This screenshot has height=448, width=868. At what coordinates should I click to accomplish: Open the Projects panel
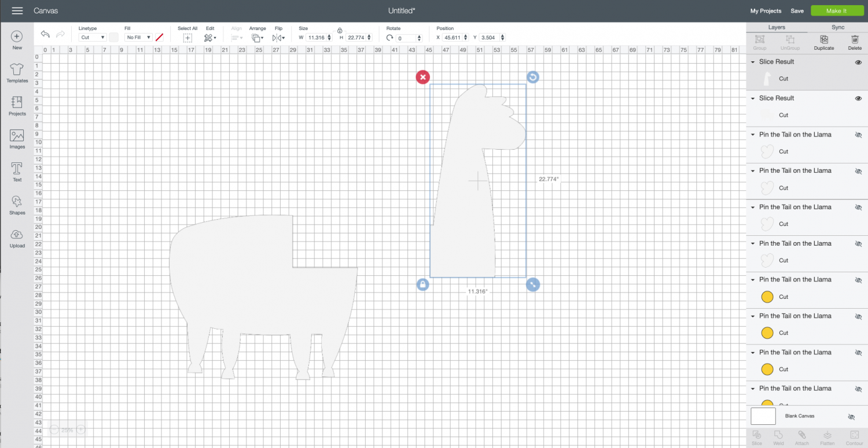pos(17,106)
